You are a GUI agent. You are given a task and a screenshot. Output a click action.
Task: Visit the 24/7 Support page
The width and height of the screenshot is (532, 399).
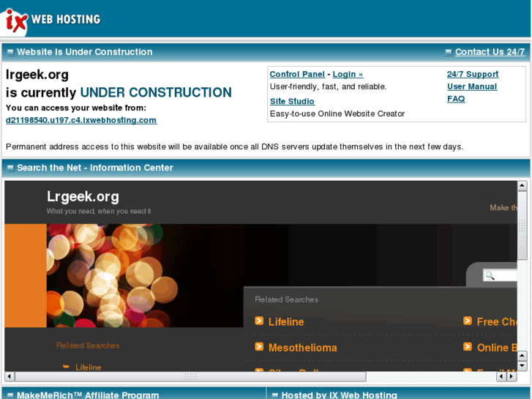(x=473, y=74)
